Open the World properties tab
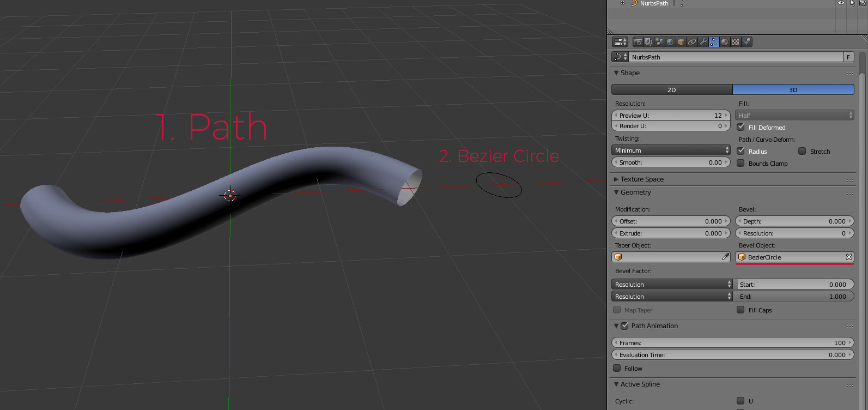Image resolution: width=868 pixels, height=410 pixels. click(670, 42)
